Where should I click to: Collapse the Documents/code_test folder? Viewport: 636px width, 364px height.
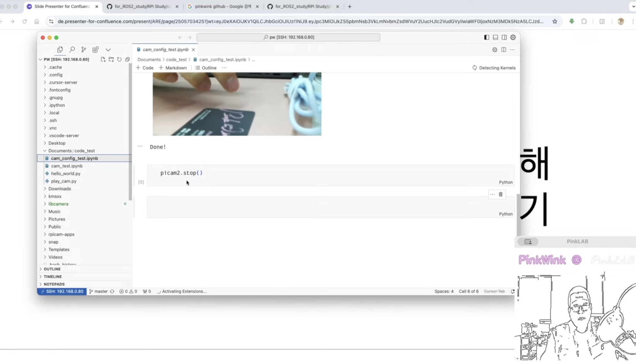pos(45,151)
